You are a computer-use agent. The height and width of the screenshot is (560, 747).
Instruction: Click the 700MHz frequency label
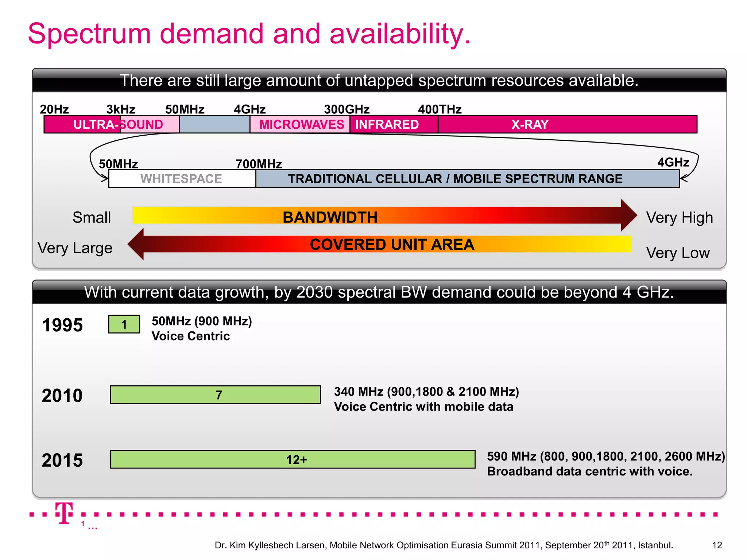click(x=259, y=164)
